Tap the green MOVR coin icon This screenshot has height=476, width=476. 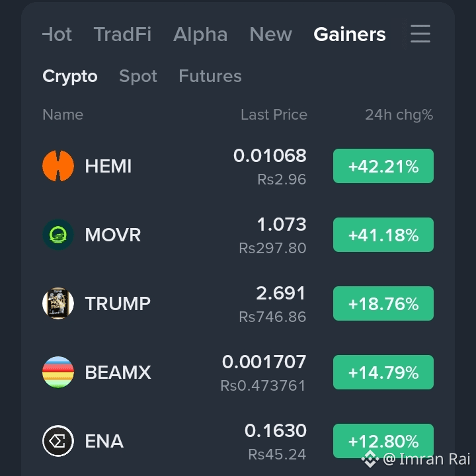pos(58,235)
